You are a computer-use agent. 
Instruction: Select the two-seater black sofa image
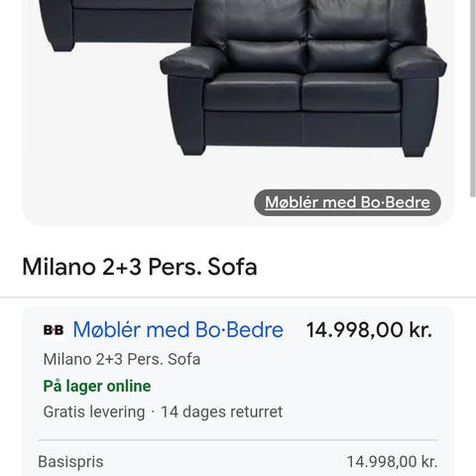coord(303,77)
